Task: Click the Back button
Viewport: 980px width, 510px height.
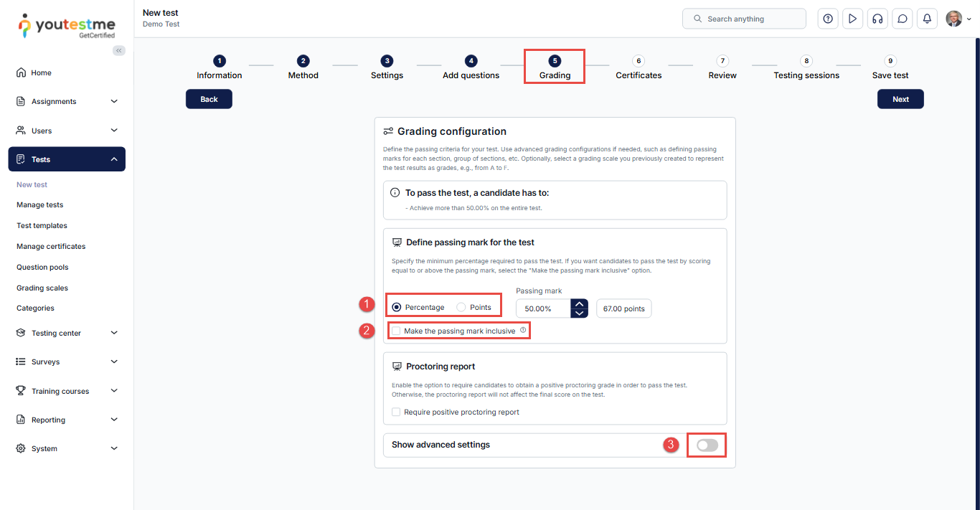Action: click(x=209, y=99)
